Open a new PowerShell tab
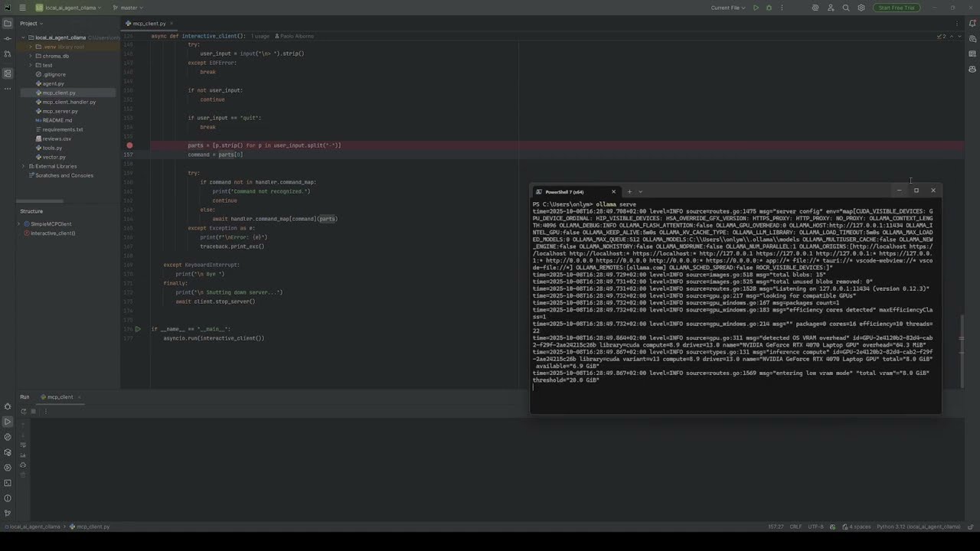980x551 pixels. [x=629, y=192]
